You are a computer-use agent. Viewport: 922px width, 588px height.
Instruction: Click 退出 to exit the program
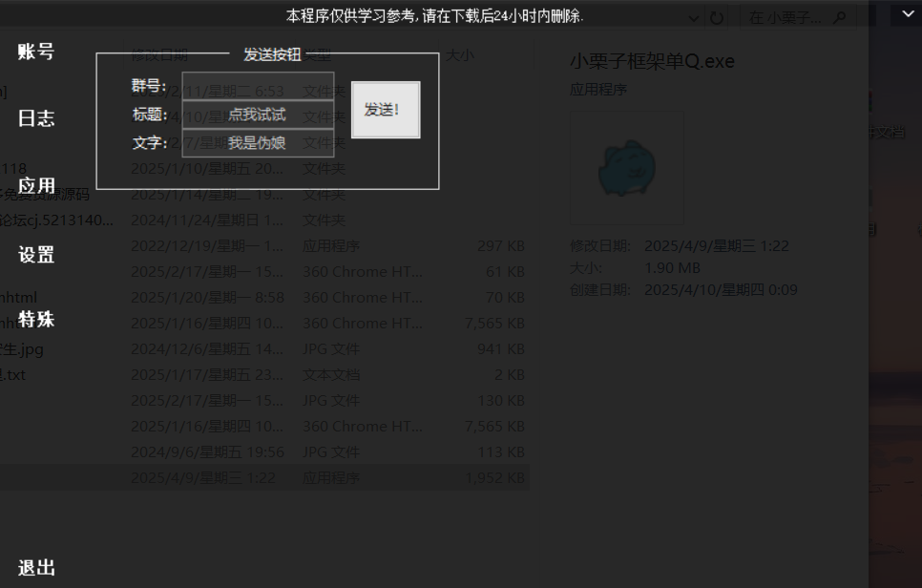tap(36, 568)
